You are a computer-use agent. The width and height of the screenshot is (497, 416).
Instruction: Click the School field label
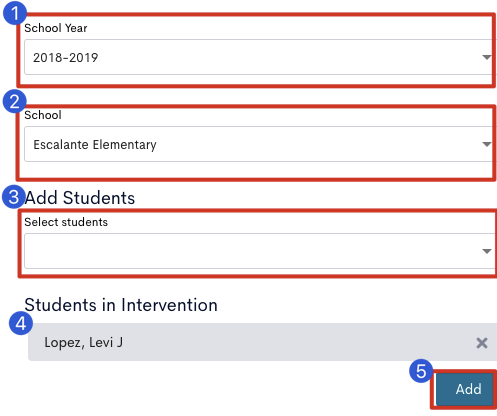[x=43, y=115]
